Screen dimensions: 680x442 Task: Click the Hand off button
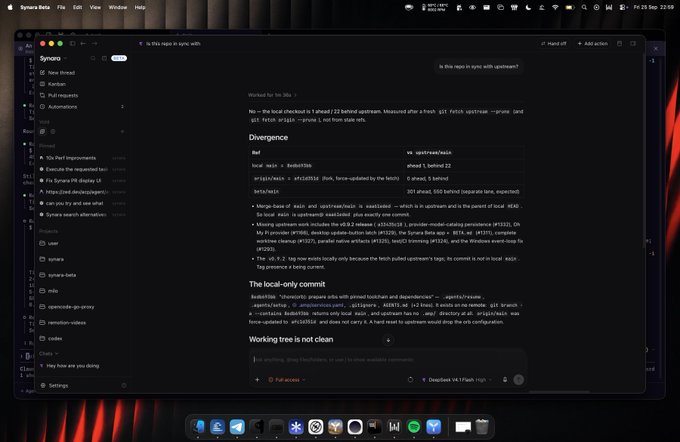pyautogui.click(x=553, y=43)
